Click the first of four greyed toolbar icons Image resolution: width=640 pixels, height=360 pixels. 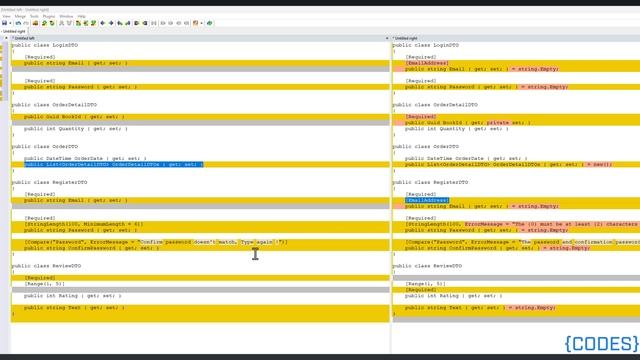[163, 23]
